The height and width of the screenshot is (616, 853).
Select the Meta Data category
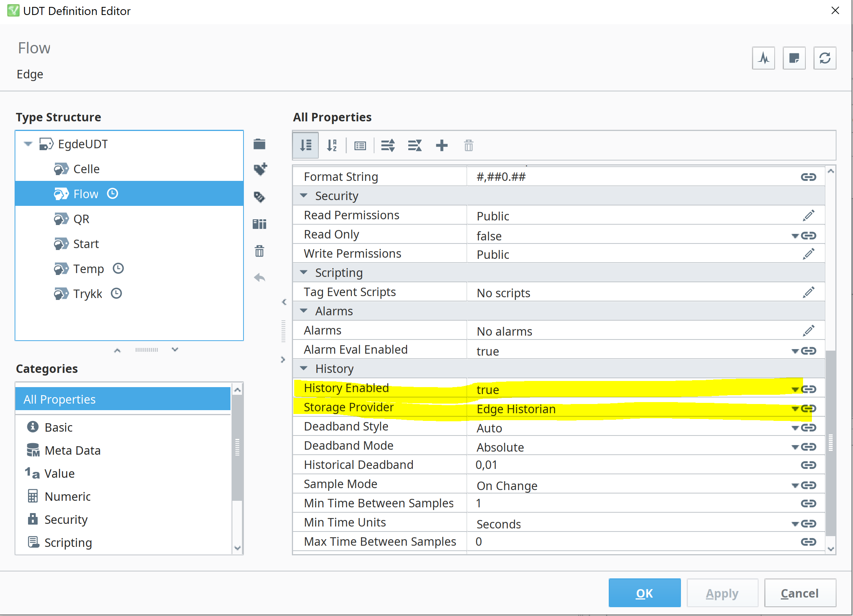pyautogui.click(x=123, y=450)
